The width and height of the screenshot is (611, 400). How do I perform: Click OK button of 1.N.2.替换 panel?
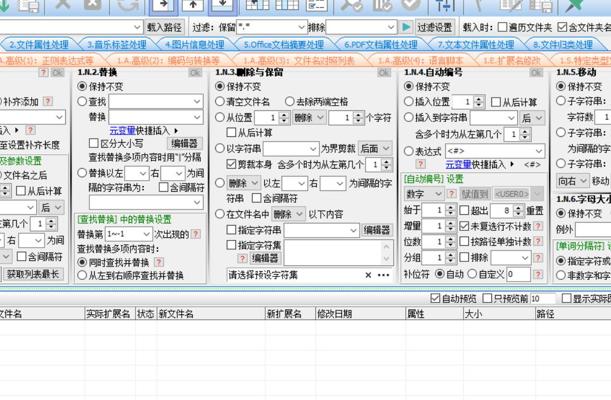tap(195, 72)
